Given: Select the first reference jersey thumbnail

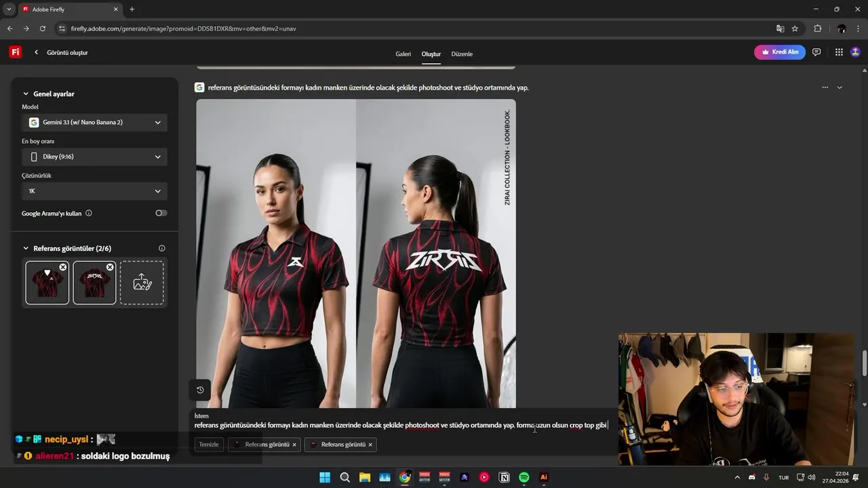Looking at the screenshot, I should tap(47, 283).
